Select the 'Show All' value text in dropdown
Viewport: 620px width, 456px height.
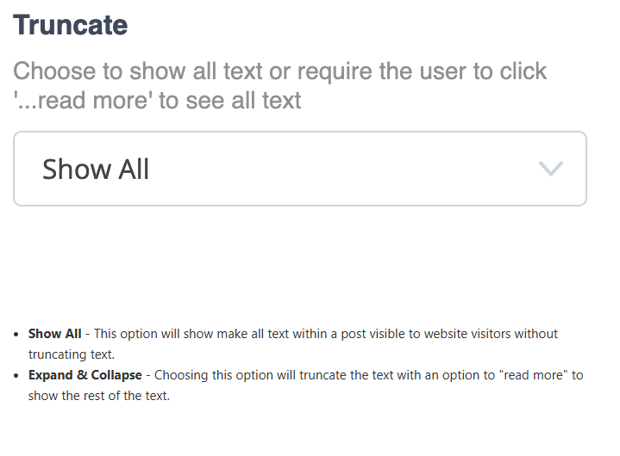96,169
